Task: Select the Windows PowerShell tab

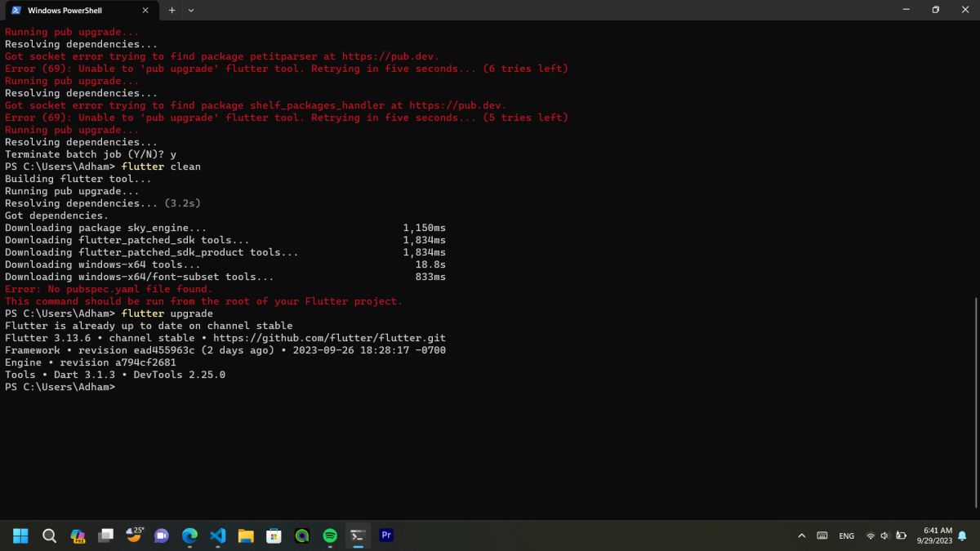Action: 80,11
